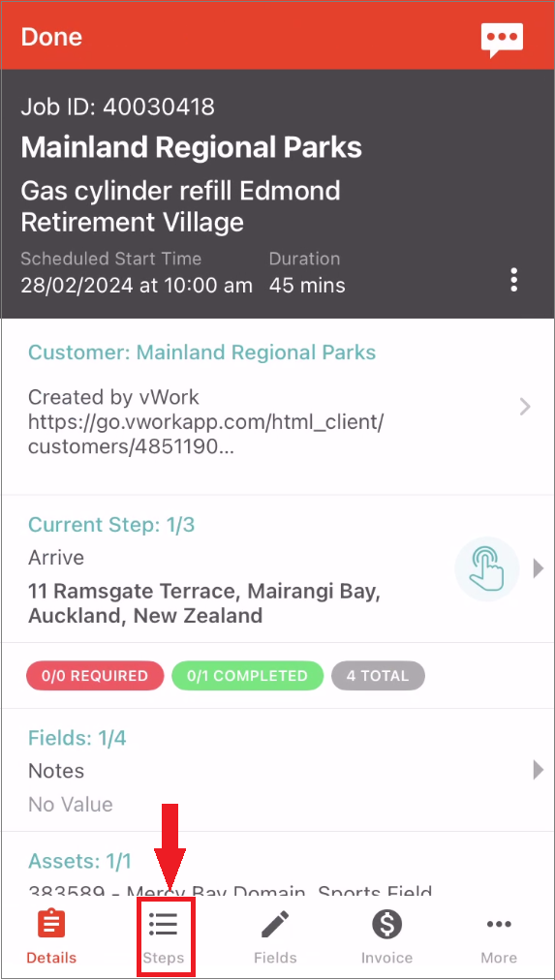Tap the three-dot vertical job options menu
This screenshot has height=980, width=555.
513,280
